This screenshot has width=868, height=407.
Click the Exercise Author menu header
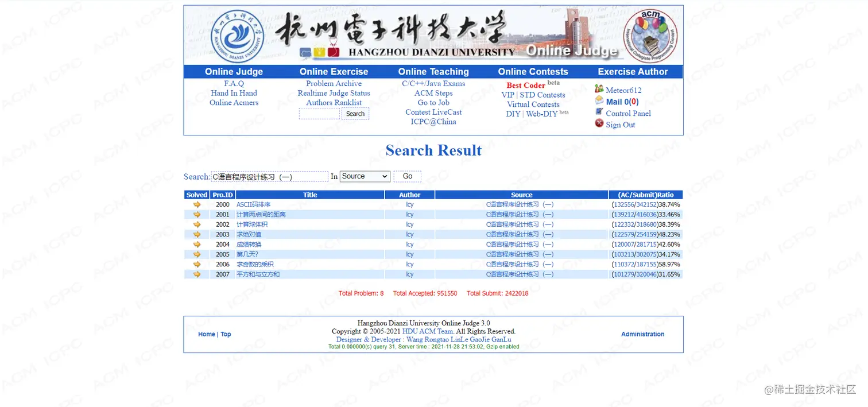[x=633, y=72]
